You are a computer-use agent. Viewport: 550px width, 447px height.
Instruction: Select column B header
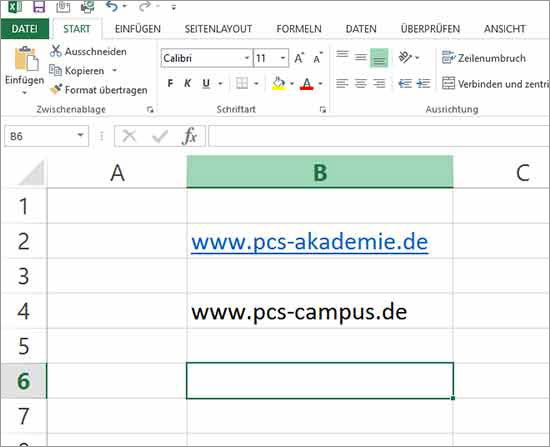click(320, 172)
